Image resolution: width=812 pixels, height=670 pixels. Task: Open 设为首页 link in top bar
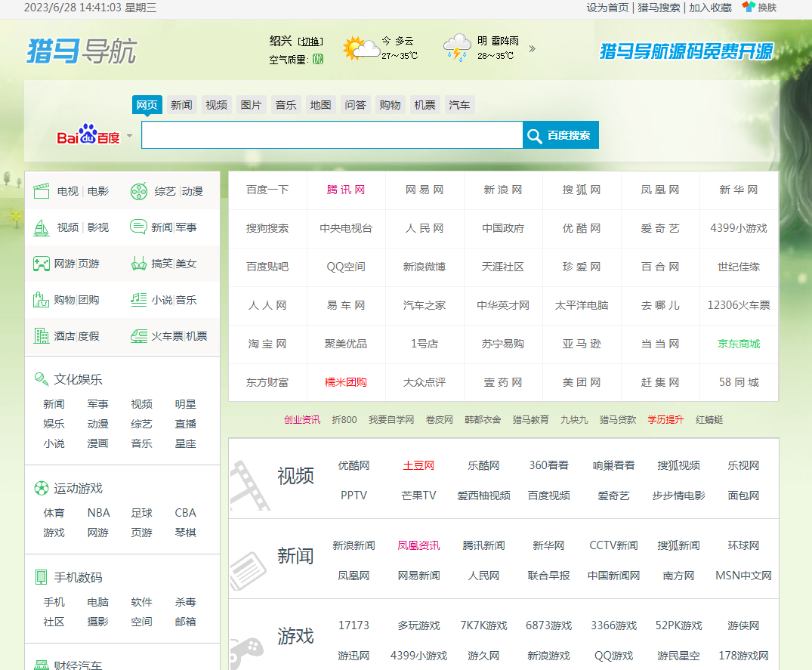click(x=607, y=8)
